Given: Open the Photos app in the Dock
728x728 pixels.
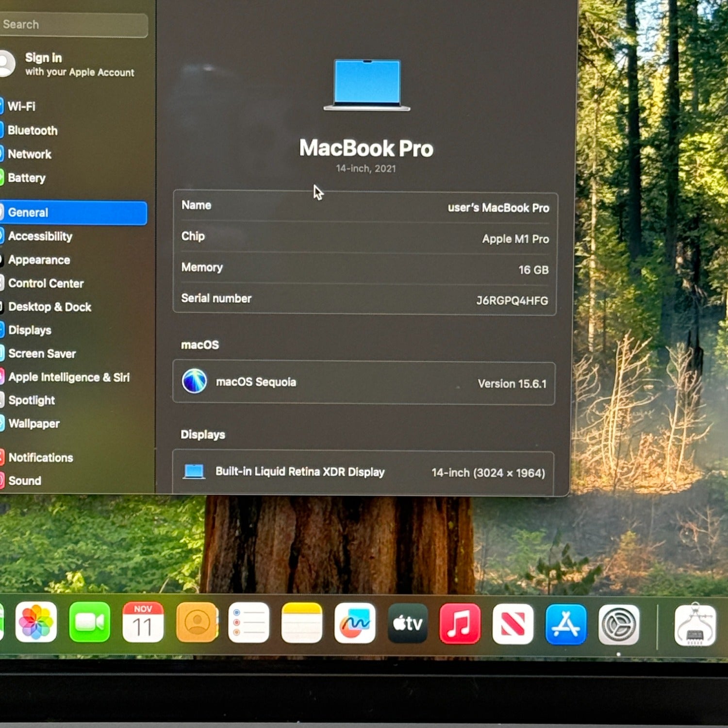Looking at the screenshot, I should [36, 622].
